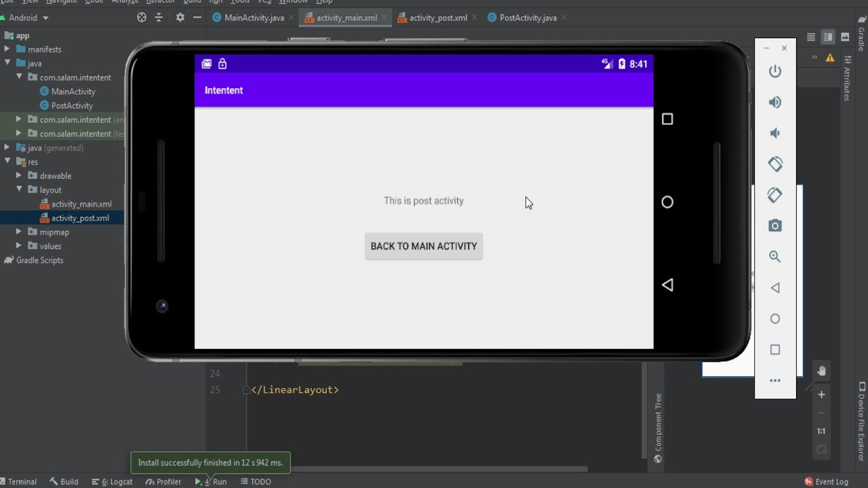Viewport: 868px width, 488px height.
Task: Select the pan hand tool in design view
Action: pos(821,371)
